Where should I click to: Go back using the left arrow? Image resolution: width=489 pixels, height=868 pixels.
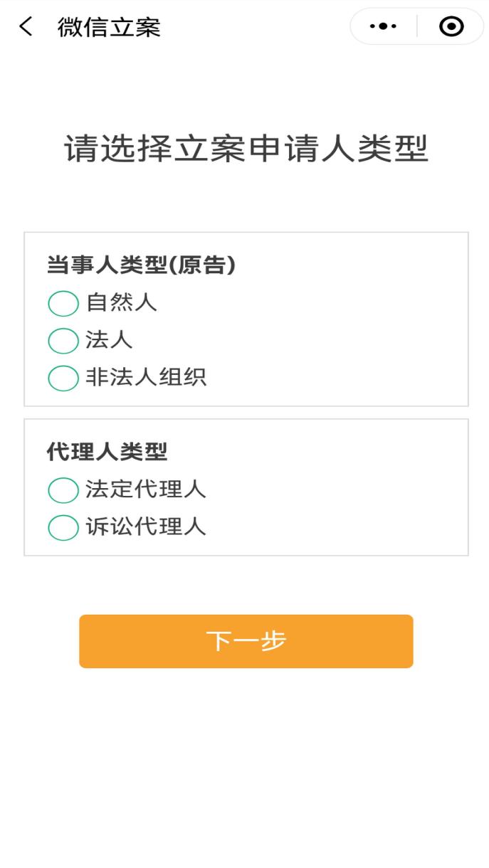tap(26, 27)
